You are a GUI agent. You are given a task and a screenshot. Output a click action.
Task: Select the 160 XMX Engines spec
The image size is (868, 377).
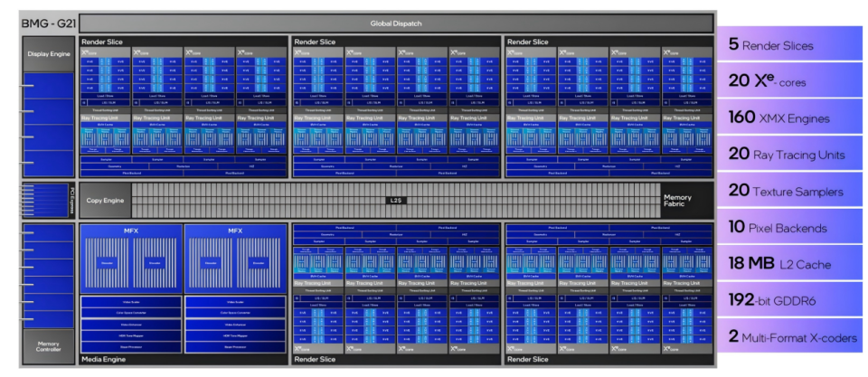coord(792,118)
